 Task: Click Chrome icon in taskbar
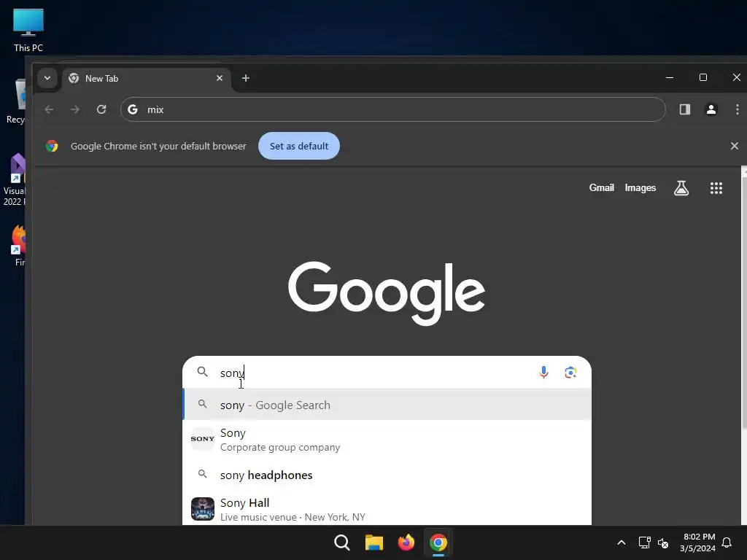tap(438, 542)
